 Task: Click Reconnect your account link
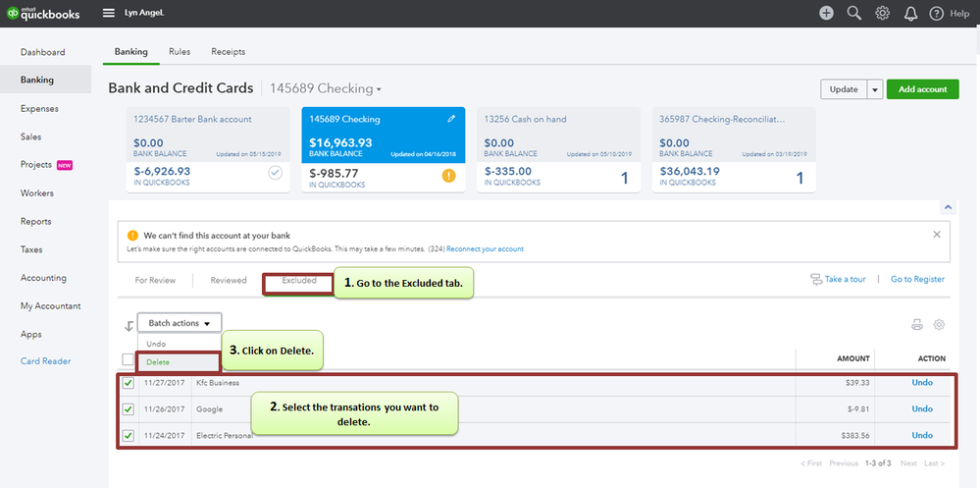[x=485, y=249]
